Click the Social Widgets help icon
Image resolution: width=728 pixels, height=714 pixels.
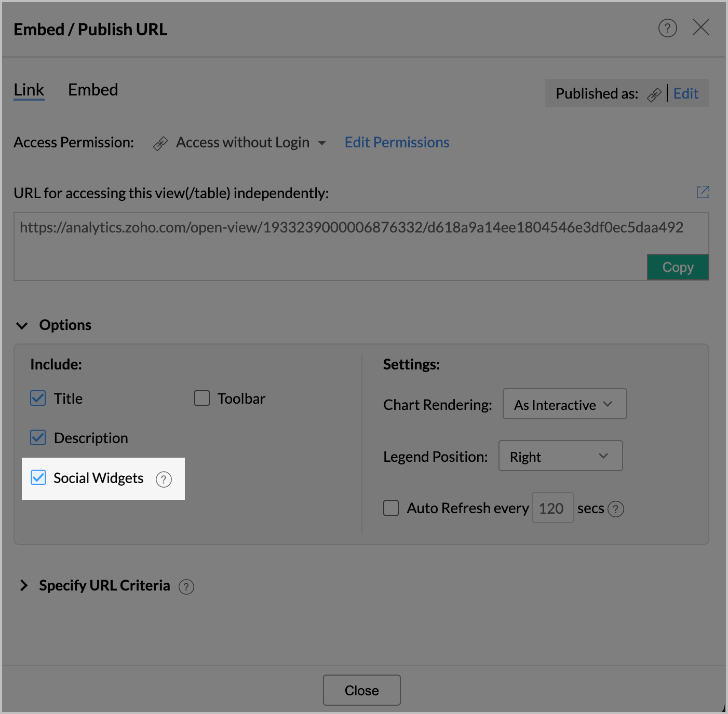point(164,479)
